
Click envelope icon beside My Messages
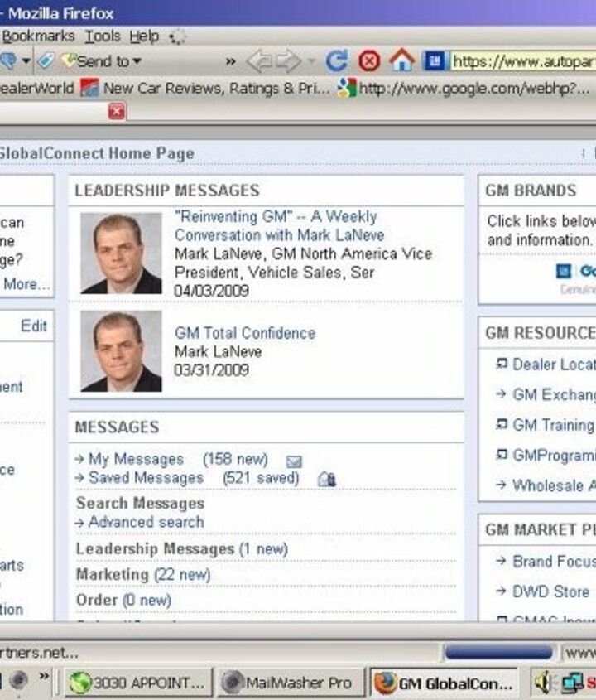coord(294,461)
